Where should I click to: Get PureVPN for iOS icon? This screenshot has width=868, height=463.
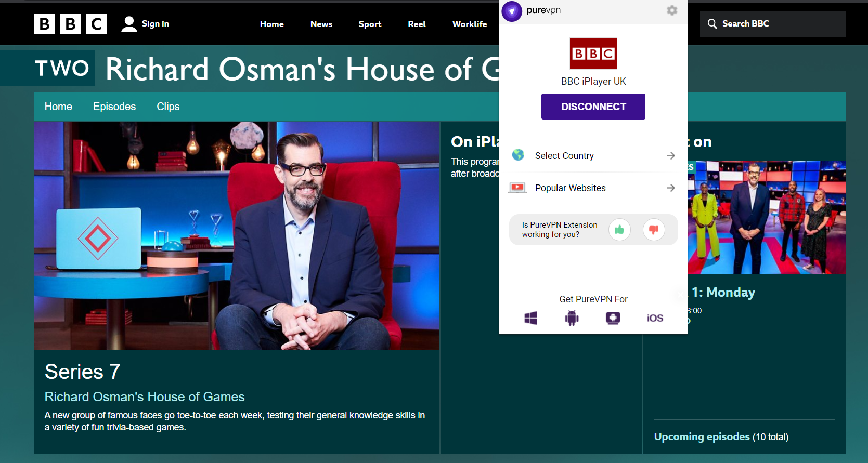point(655,318)
